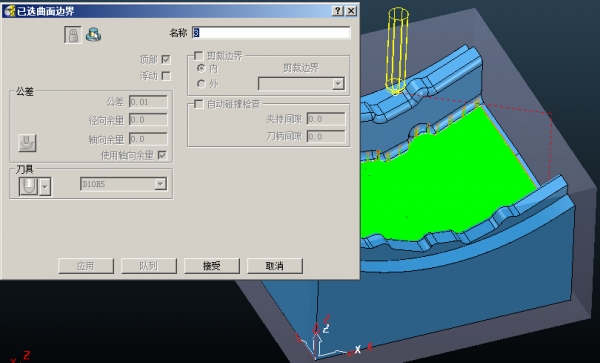Click the ball-nose tool icon in 刀具
The image size is (600, 363).
click(29, 186)
